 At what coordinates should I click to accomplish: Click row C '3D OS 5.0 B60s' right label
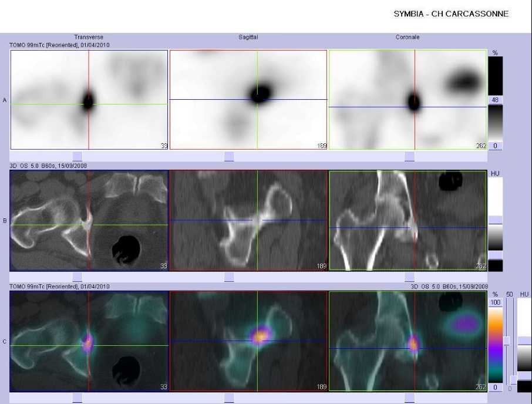[x=449, y=287]
